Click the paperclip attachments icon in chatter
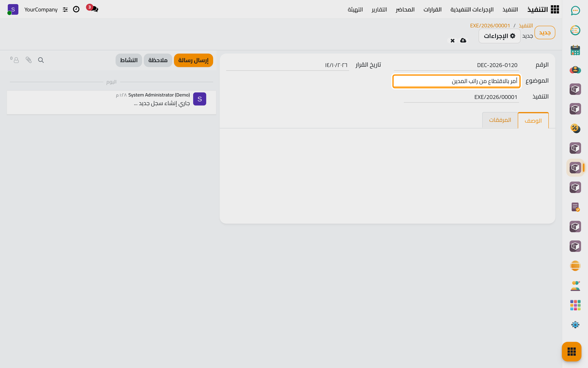588x368 pixels. point(28,60)
